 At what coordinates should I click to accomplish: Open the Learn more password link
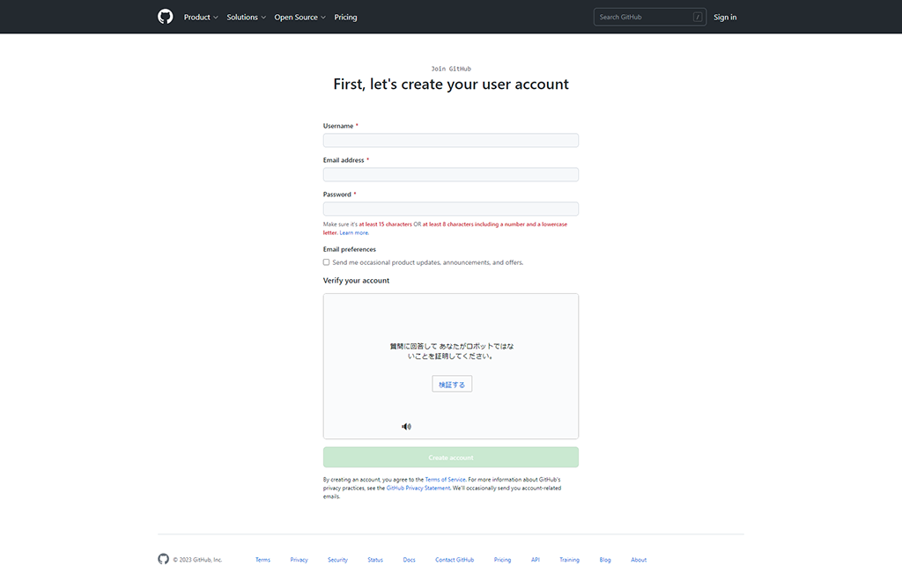(354, 232)
